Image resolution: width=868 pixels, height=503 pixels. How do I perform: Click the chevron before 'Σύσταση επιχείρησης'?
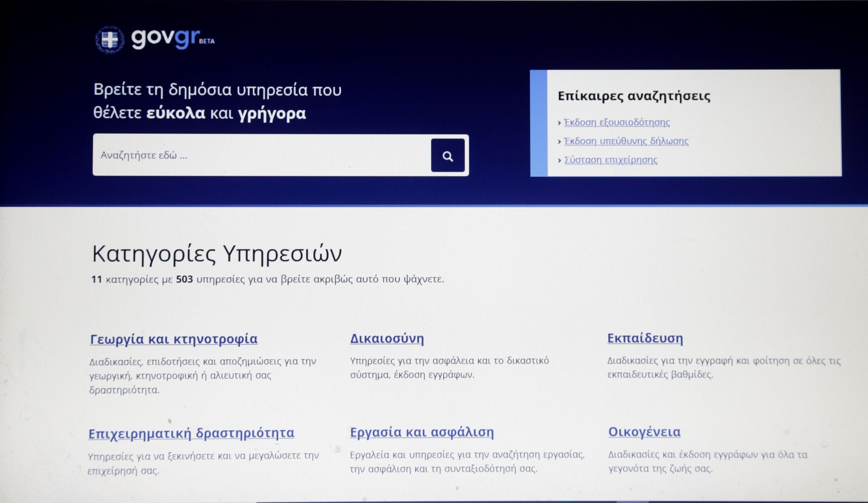[x=559, y=160]
